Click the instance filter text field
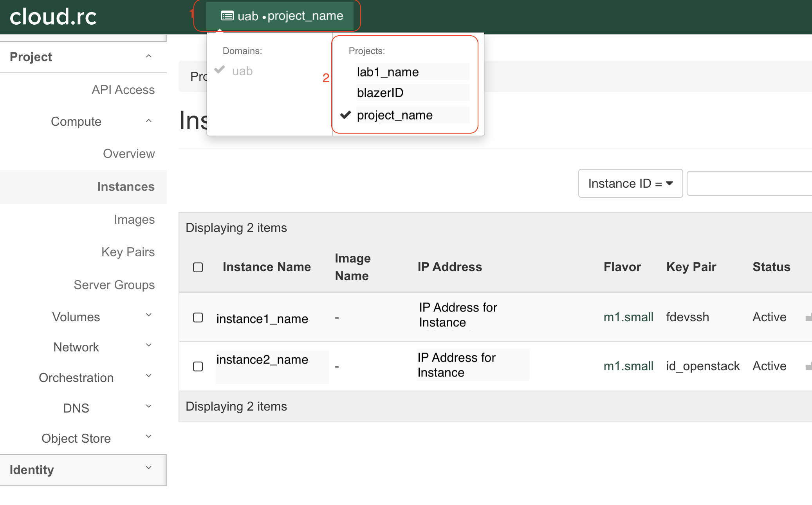 [x=749, y=183]
